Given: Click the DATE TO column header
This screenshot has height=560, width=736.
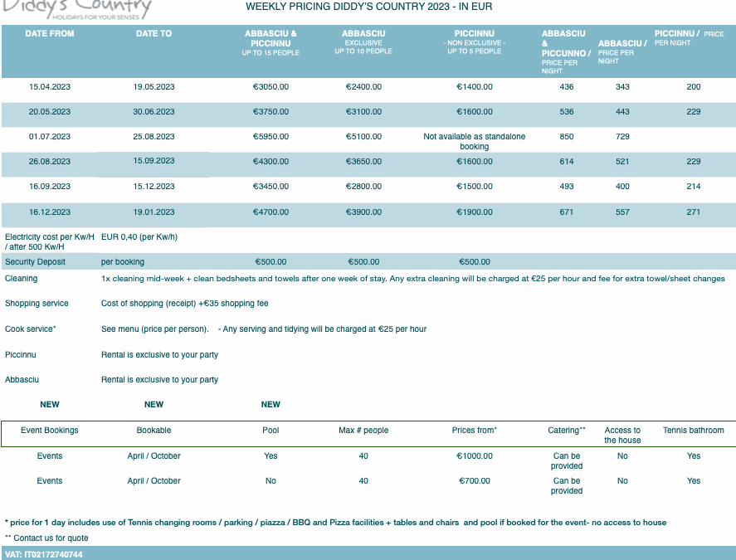Looking at the screenshot, I should (x=154, y=33).
